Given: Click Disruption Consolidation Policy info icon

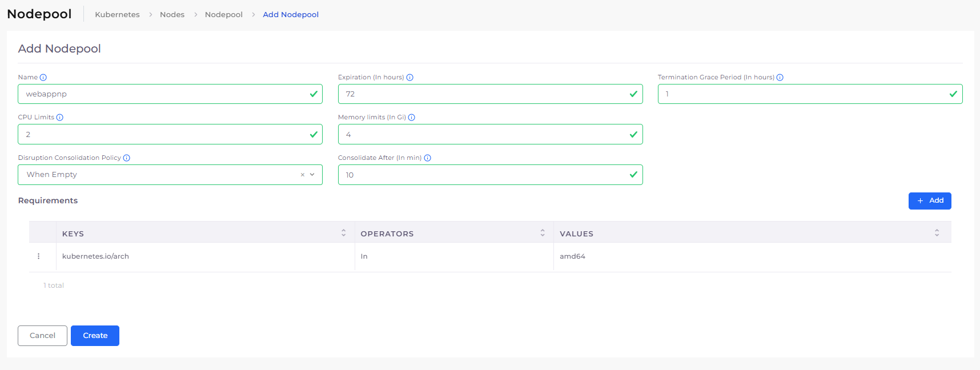Looking at the screenshot, I should pos(127,158).
